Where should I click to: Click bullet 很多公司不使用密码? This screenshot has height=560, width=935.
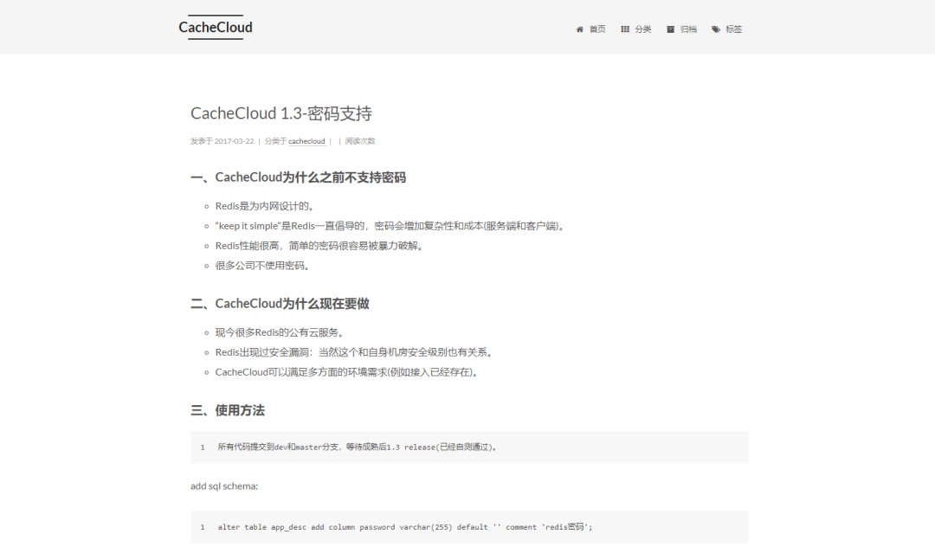[262, 266]
